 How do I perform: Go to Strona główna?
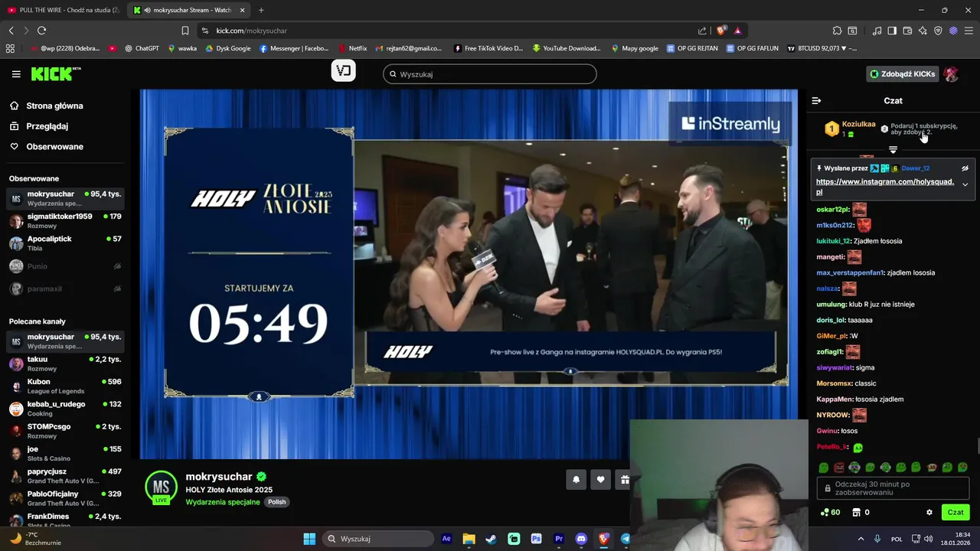[x=54, y=106]
